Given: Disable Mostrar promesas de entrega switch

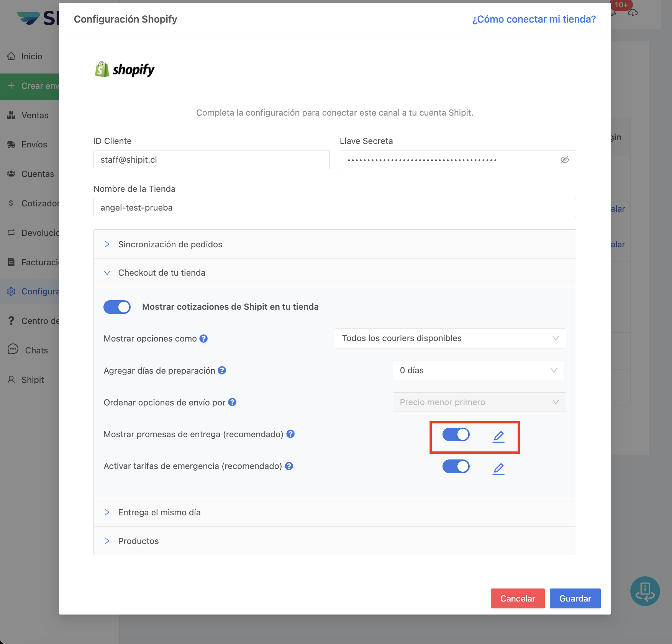Looking at the screenshot, I should coord(456,435).
